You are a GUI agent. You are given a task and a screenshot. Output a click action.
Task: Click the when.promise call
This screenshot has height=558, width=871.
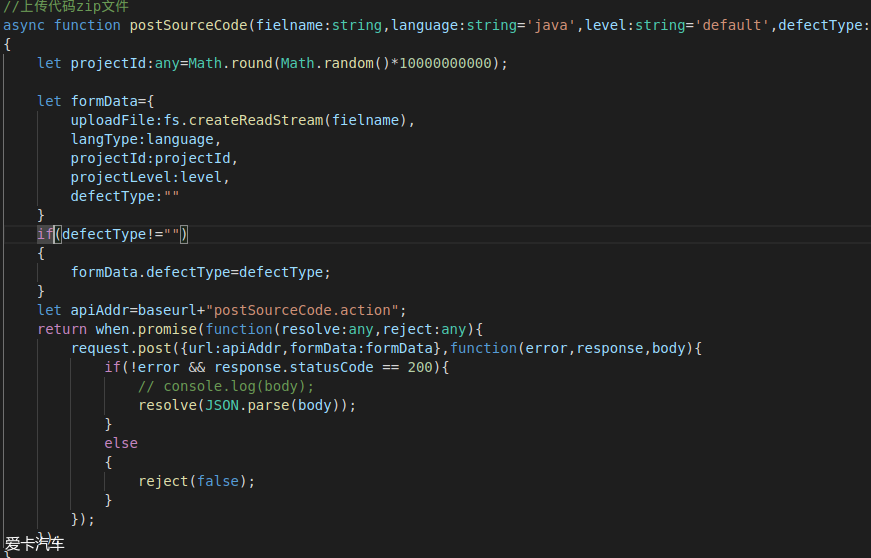tap(150, 329)
